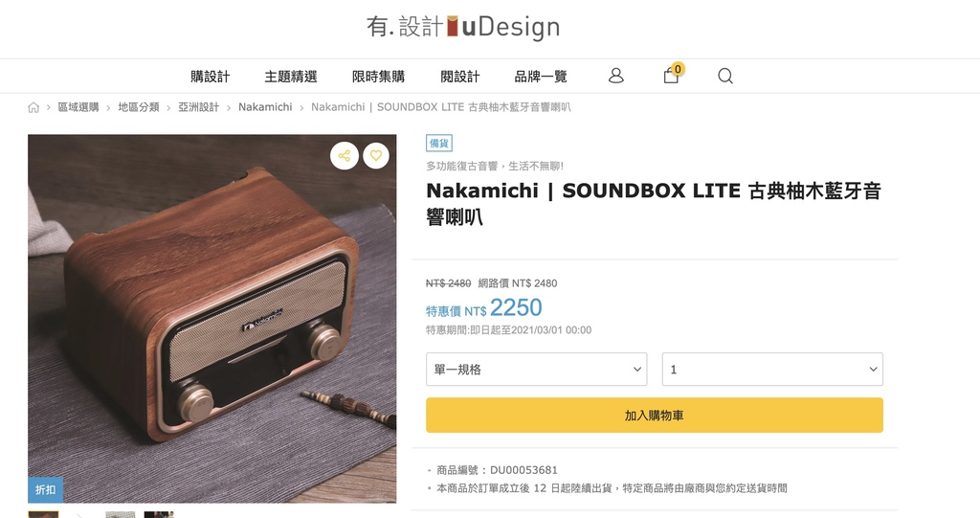Click the 備貨 stock tag
Image resolution: width=980 pixels, height=518 pixels.
click(439, 144)
